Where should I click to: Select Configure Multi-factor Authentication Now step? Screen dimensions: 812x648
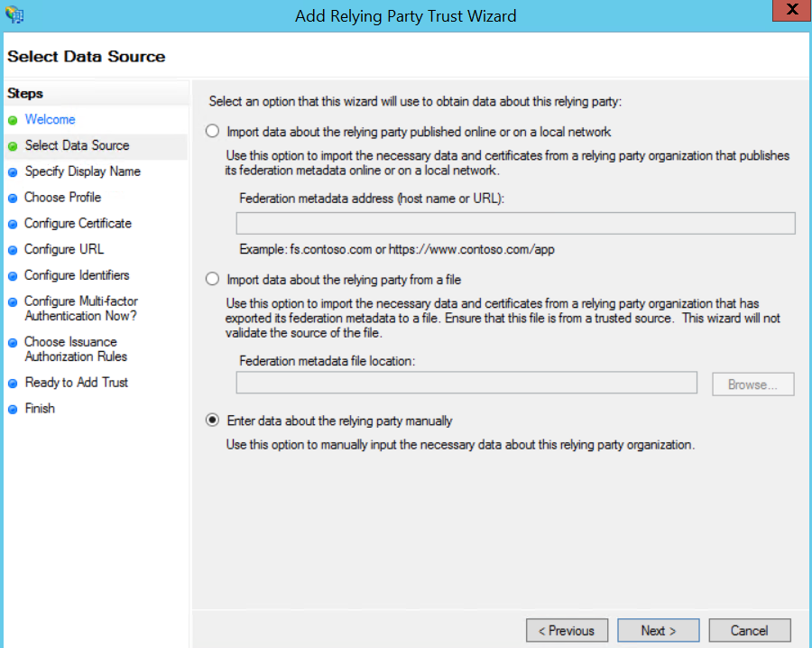pyautogui.click(x=81, y=308)
